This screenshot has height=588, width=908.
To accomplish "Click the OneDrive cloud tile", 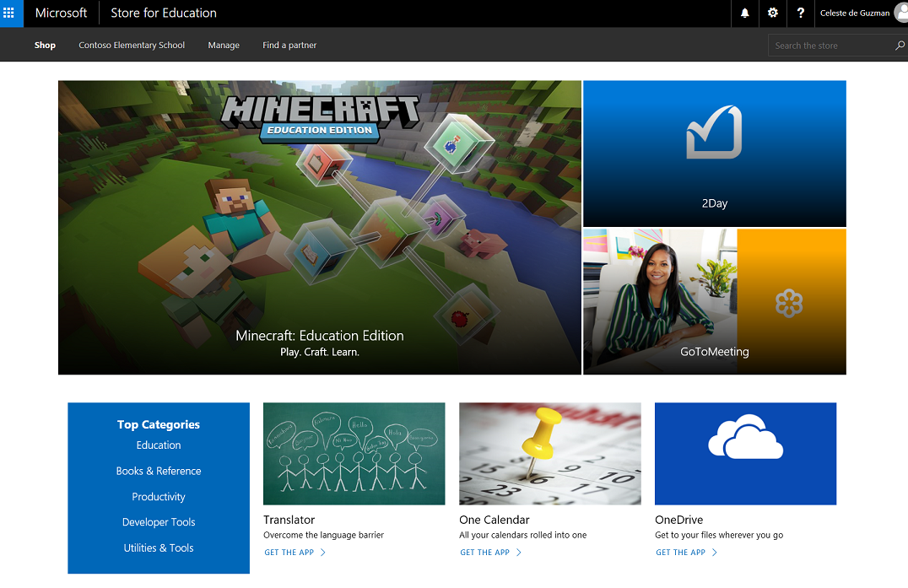I will point(745,454).
